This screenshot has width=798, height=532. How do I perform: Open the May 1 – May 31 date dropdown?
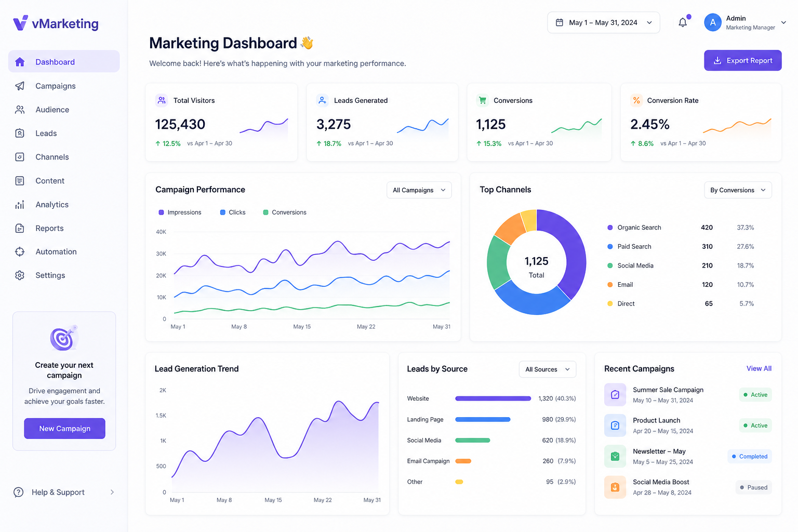(604, 22)
